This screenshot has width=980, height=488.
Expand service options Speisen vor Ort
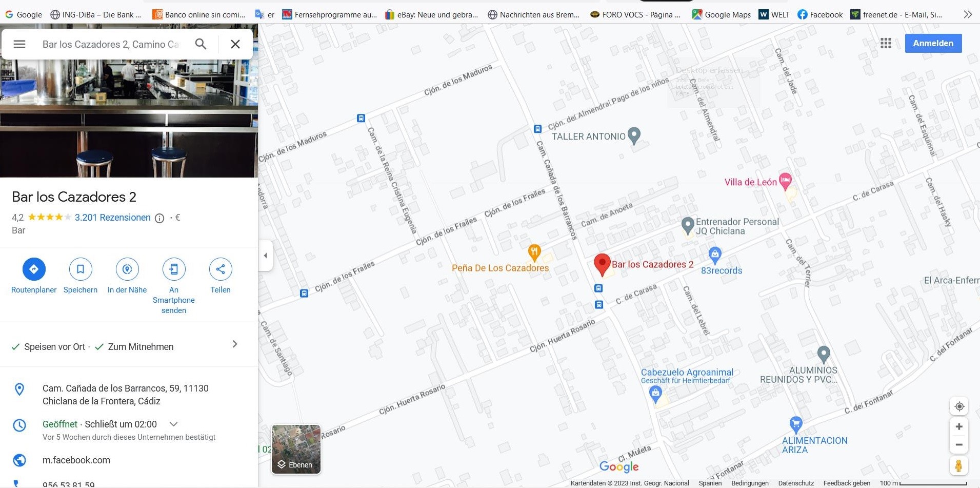pyautogui.click(x=235, y=344)
